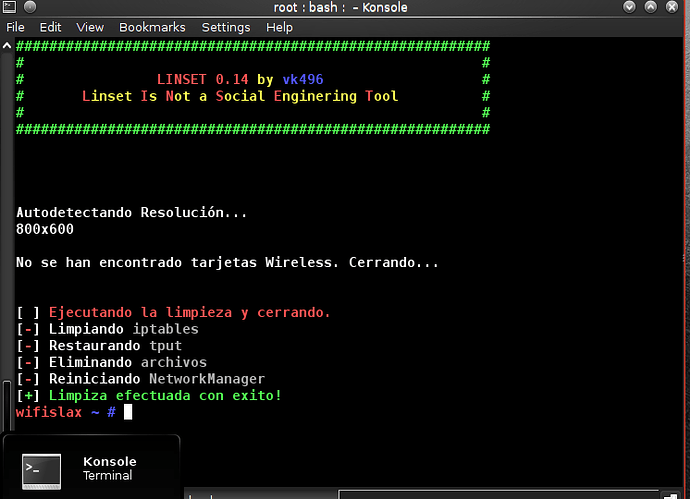This screenshot has height=499, width=690.
Task: Click the Konsole terminal icon in taskbar popup
Action: [41, 469]
